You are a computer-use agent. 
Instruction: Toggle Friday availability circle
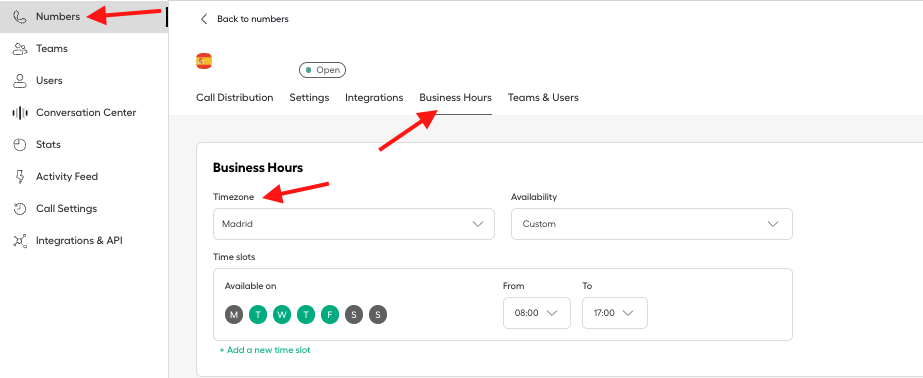(x=330, y=315)
